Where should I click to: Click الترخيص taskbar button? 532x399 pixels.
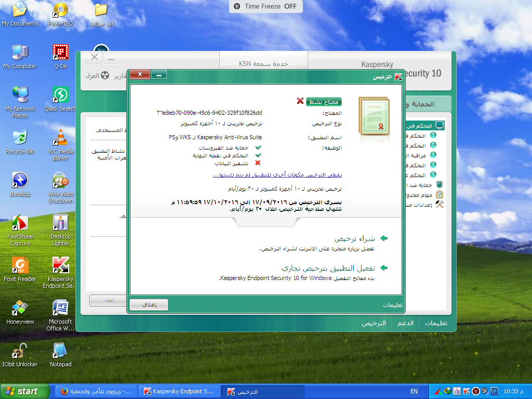click(262, 392)
